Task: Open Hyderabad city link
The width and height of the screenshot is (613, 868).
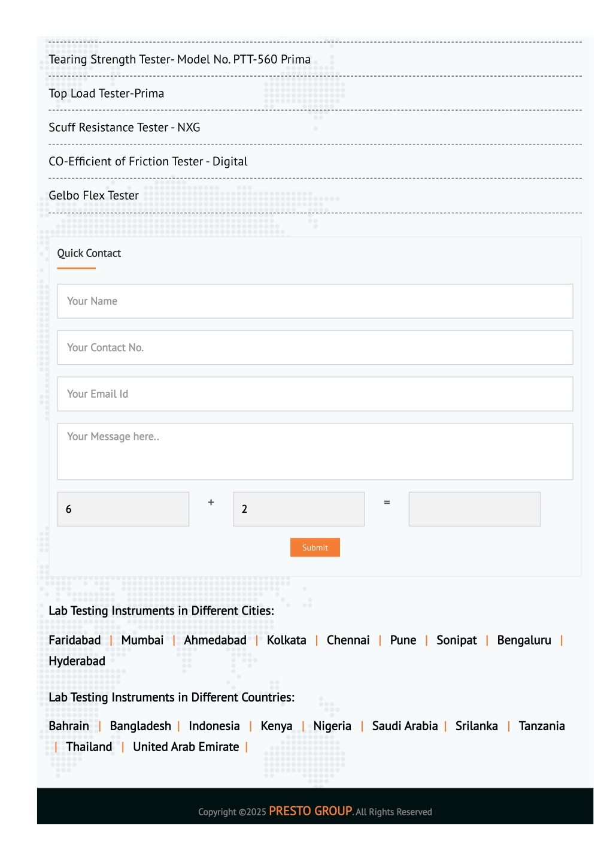Action: (x=77, y=661)
